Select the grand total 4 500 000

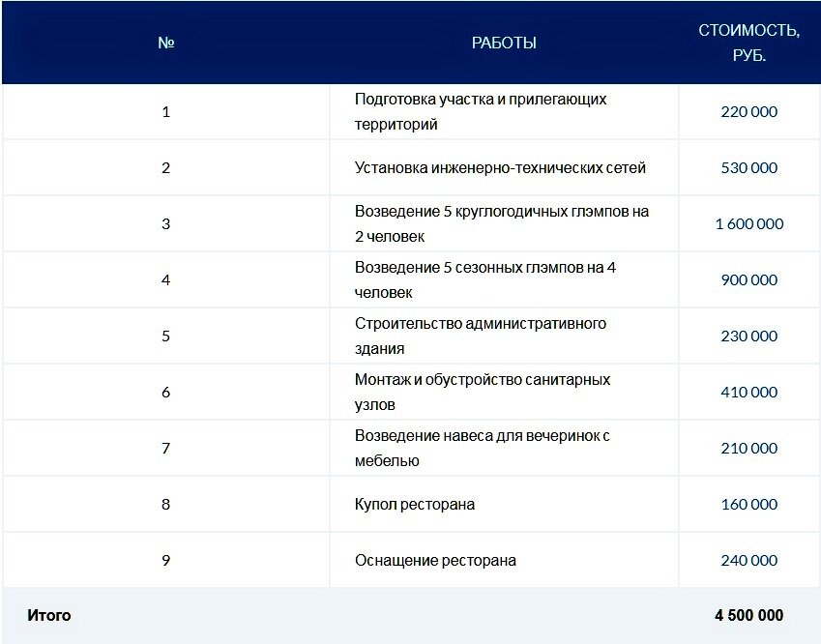747,615
